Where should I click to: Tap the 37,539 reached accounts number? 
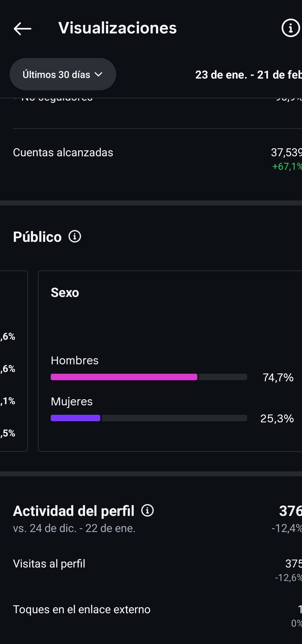(x=286, y=152)
